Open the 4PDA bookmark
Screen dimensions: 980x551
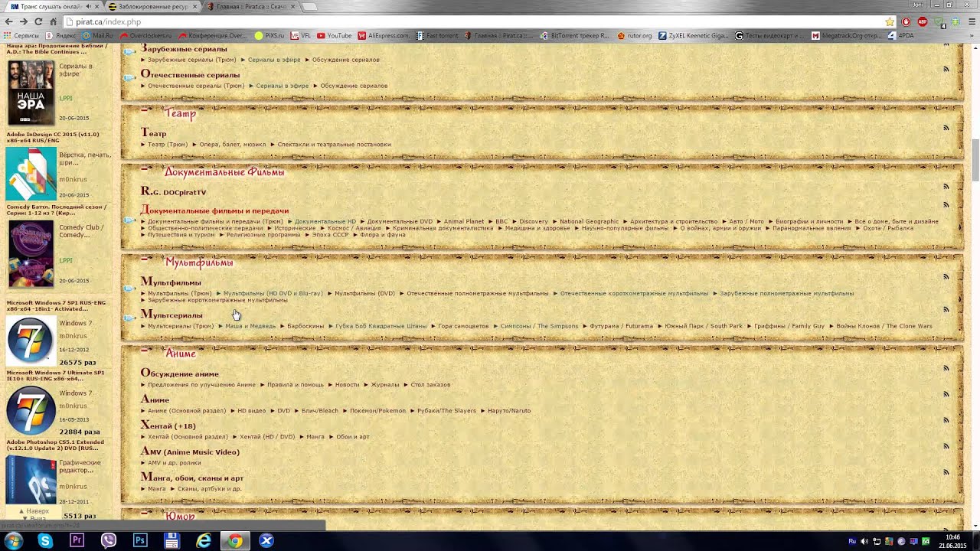coord(900,35)
